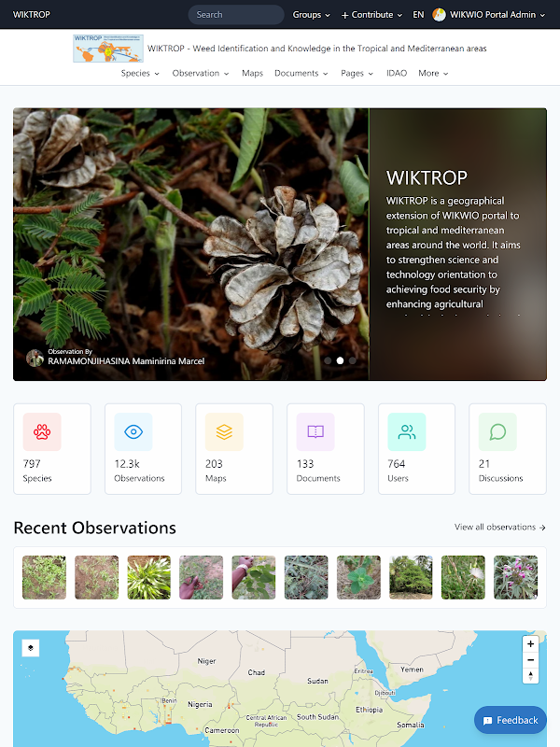Click the Maps layers icon card
Viewport: 560px width, 747px height.
(234, 449)
